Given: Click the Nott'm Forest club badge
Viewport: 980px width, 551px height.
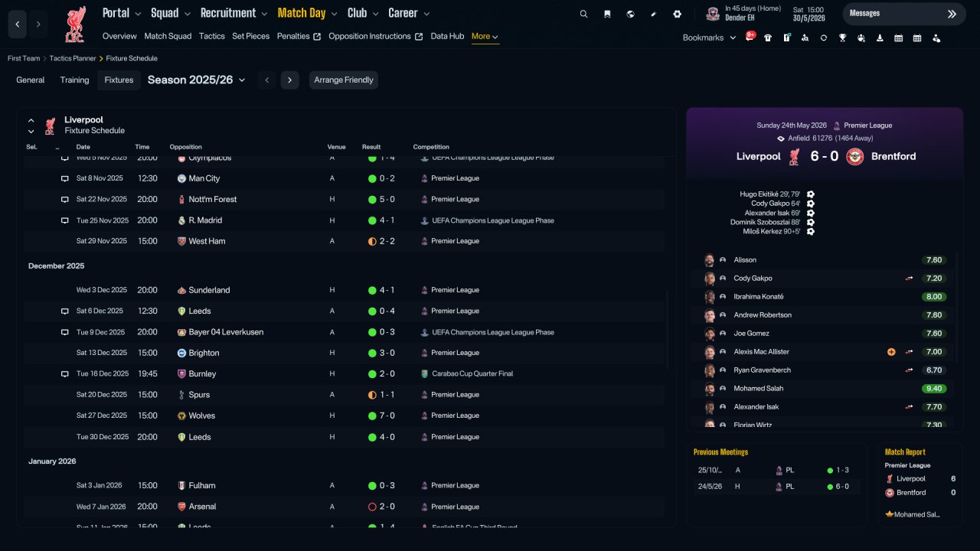Looking at the screenshot, I should tap(181, 199).
